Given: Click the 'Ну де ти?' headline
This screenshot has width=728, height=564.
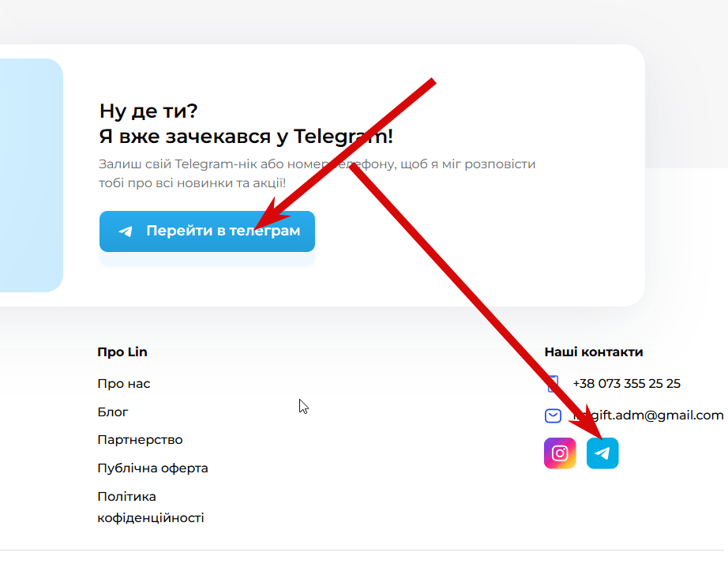Looking at the screenshot, I should [x=148, y=111].
